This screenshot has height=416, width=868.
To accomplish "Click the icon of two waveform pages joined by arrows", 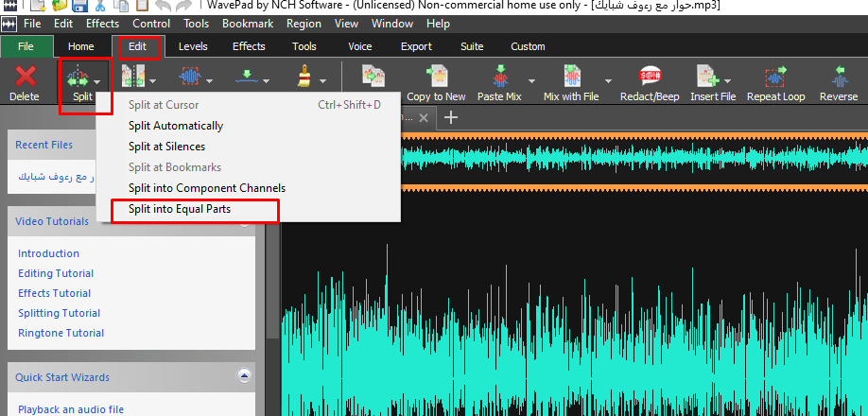I will (133, 77).
